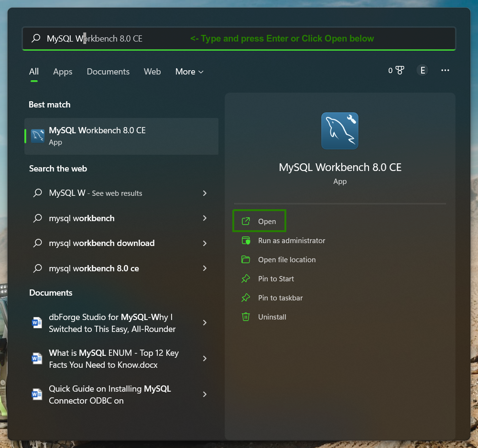Choose Pin to taskbar
This screenshot has width=478, height=448.
(x=281, y=298)
